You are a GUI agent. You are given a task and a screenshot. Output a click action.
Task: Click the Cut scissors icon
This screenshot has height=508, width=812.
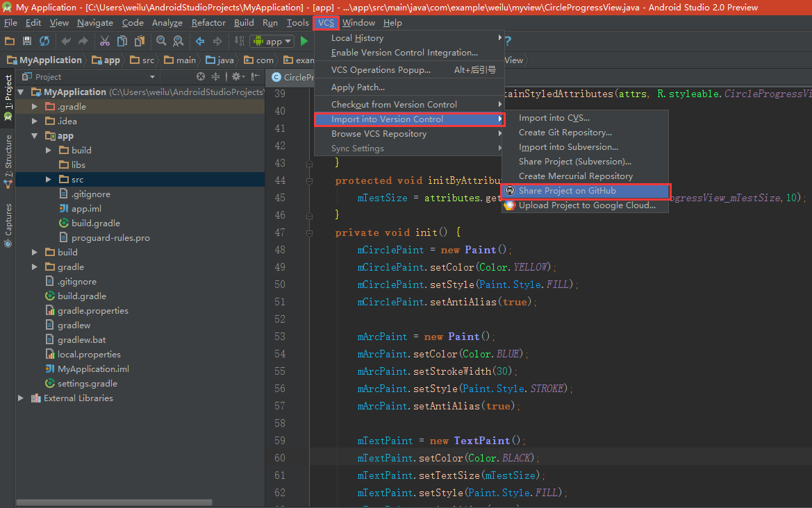[105, 41]
